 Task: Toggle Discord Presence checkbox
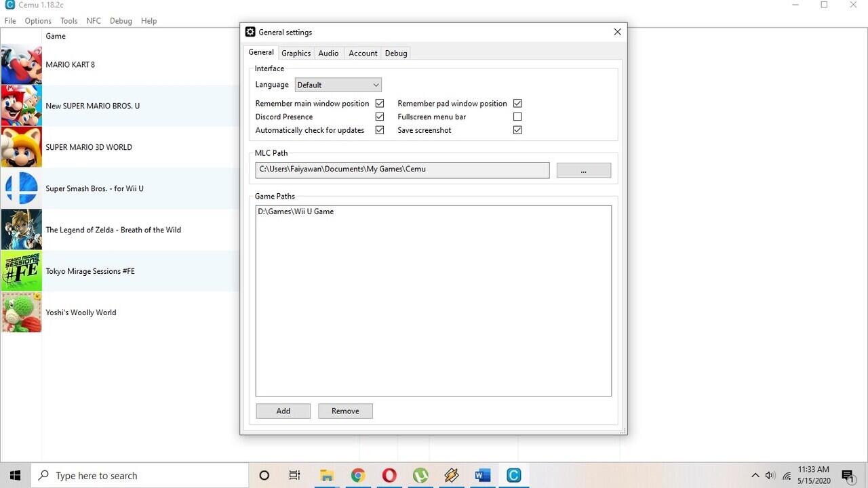click(x=380, y=117)
